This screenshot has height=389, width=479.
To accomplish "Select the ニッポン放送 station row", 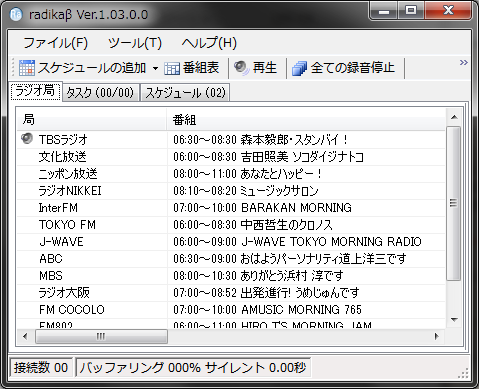I will (x=231, y=174).
